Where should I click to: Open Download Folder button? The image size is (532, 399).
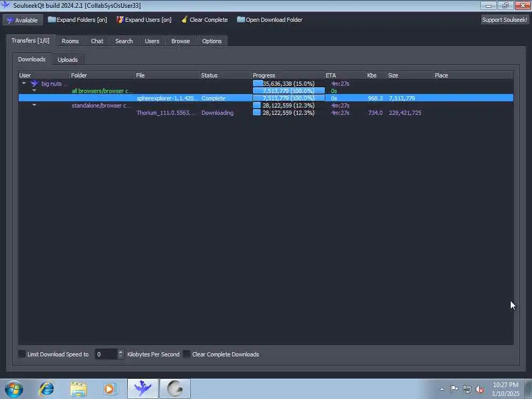coord(270,20)
